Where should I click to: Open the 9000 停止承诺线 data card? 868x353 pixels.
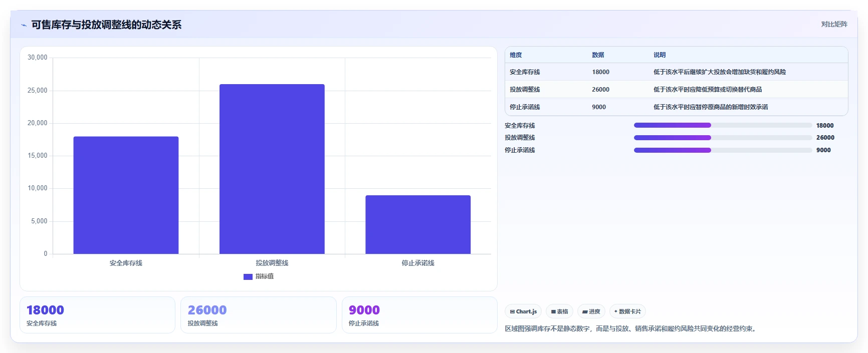[x=419, y=315]
